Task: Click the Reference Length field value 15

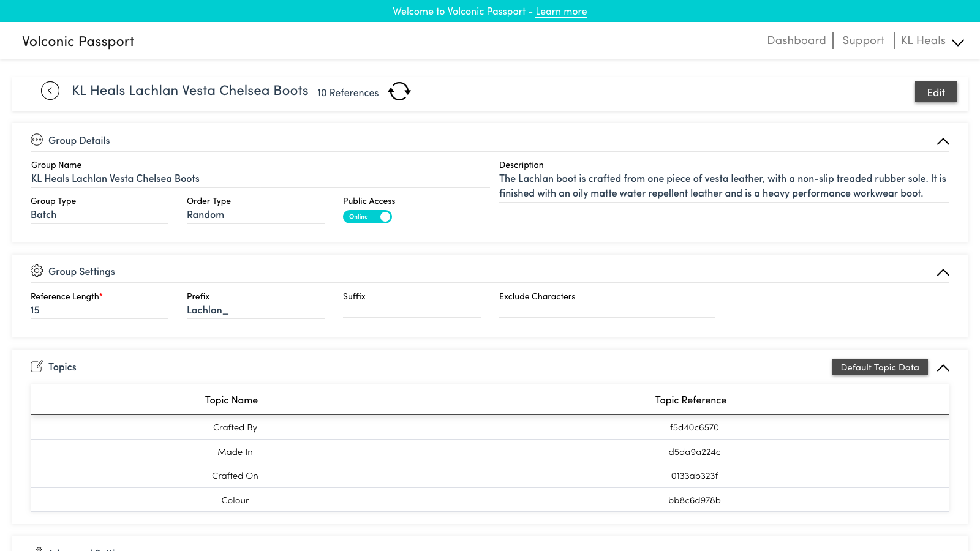Action: click(x=99, y=310)
